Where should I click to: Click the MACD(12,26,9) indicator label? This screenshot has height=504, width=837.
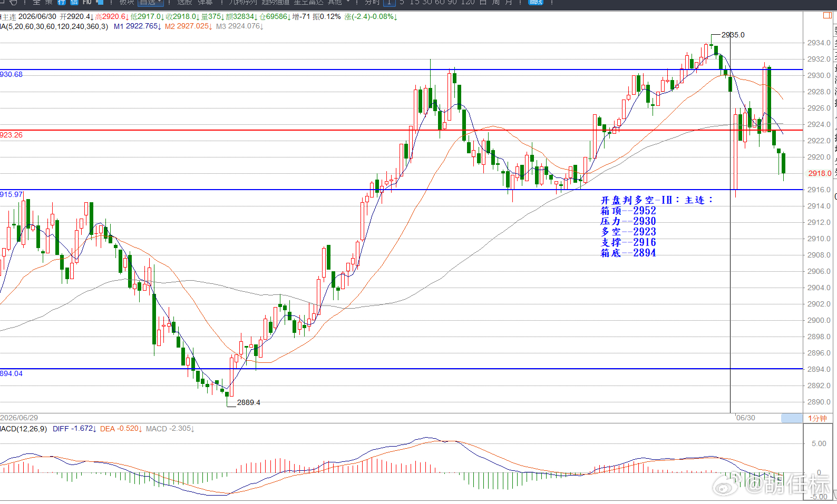point(24,429)
